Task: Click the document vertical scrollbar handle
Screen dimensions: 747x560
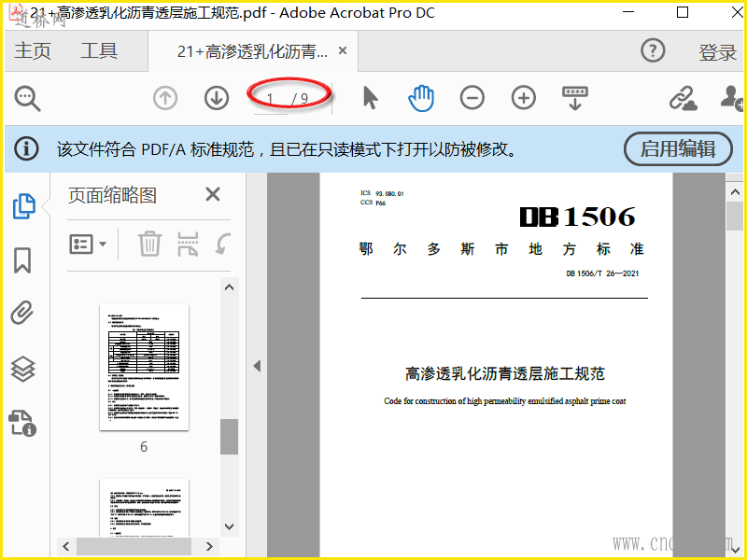Action: (735, 217)
